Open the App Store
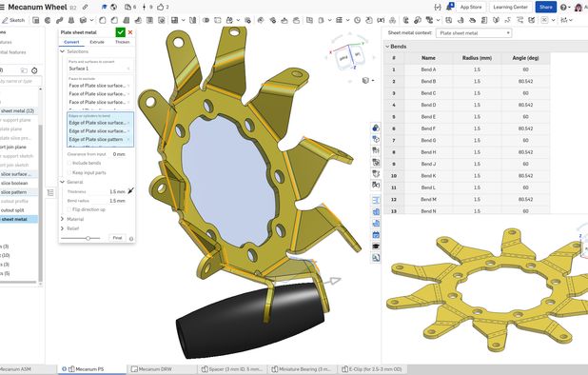 [x=471, y=7]
